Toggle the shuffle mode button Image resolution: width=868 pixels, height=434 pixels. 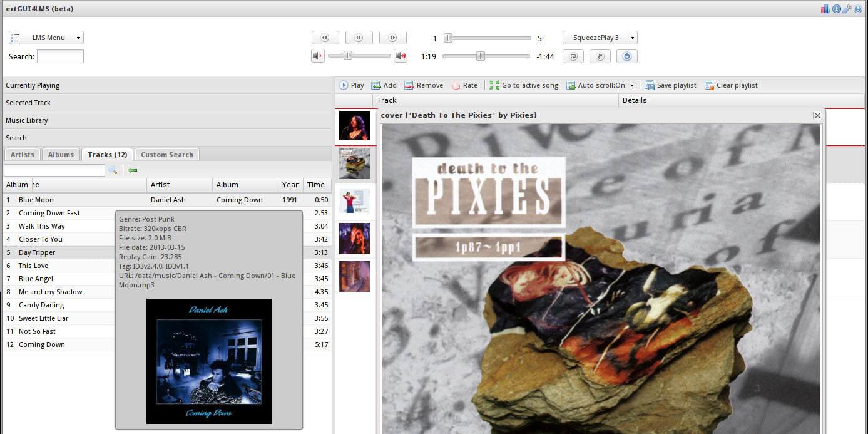pos(600,56)
